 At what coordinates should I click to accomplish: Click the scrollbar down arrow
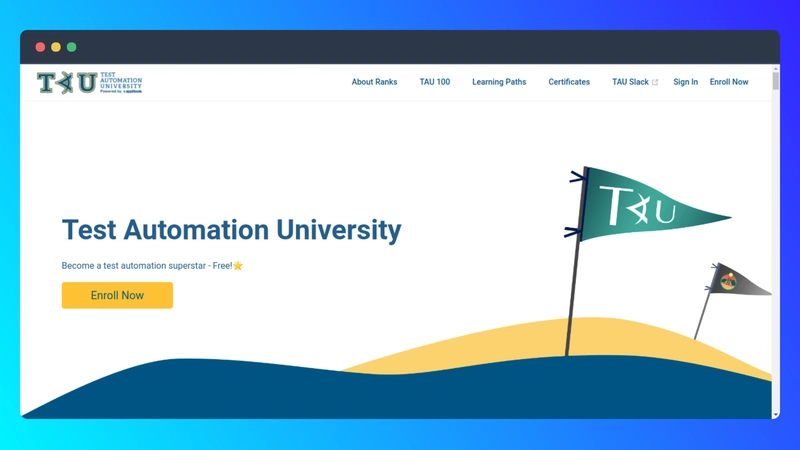[776, 415]
